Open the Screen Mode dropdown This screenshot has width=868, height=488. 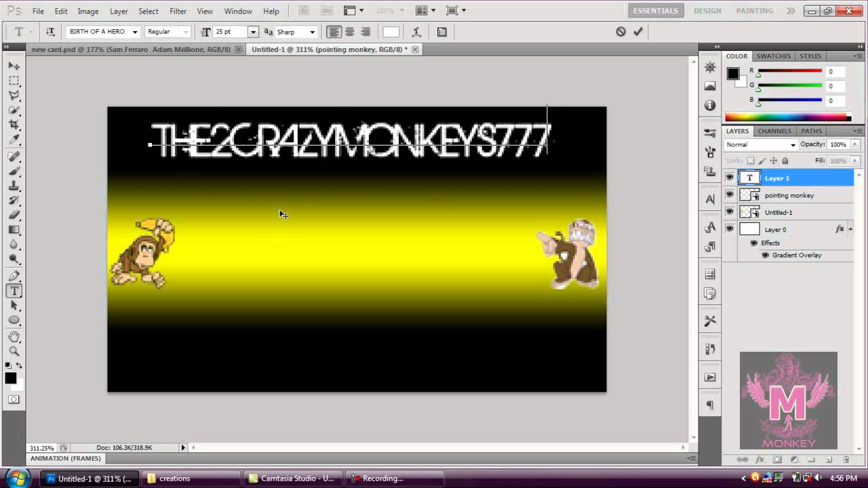point(456,11)
